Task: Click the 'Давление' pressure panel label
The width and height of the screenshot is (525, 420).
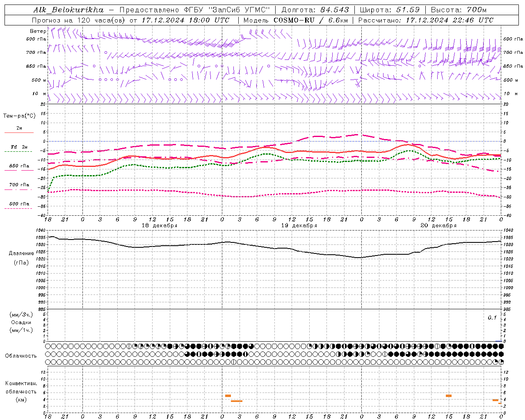Action: [x=21, y=253]
